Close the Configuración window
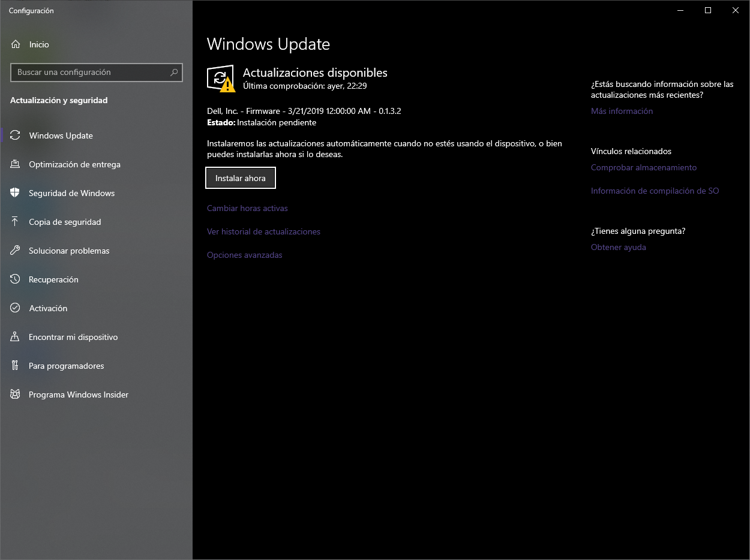Image resolution: width=750 pixels, height=560 pixels. (x=736, y=10)
